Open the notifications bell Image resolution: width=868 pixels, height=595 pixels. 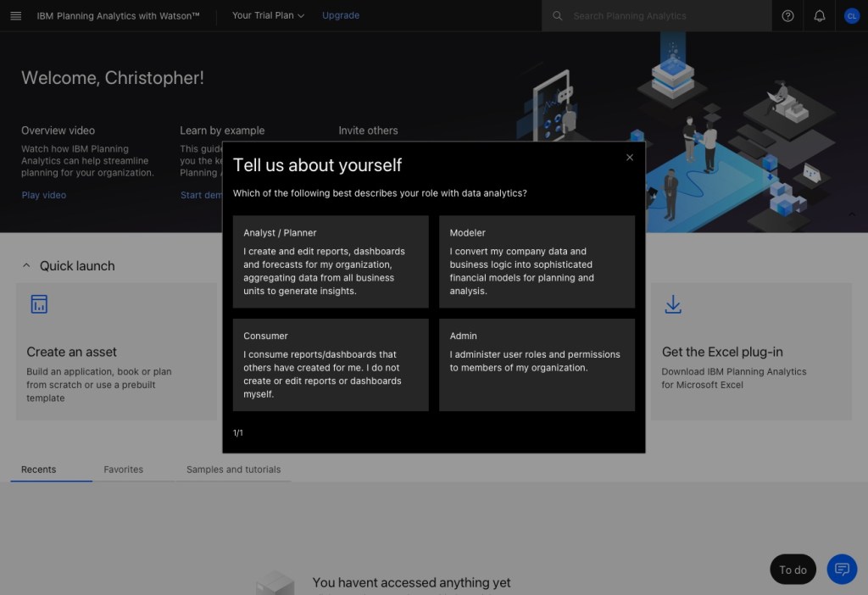[x=820, y=15]
